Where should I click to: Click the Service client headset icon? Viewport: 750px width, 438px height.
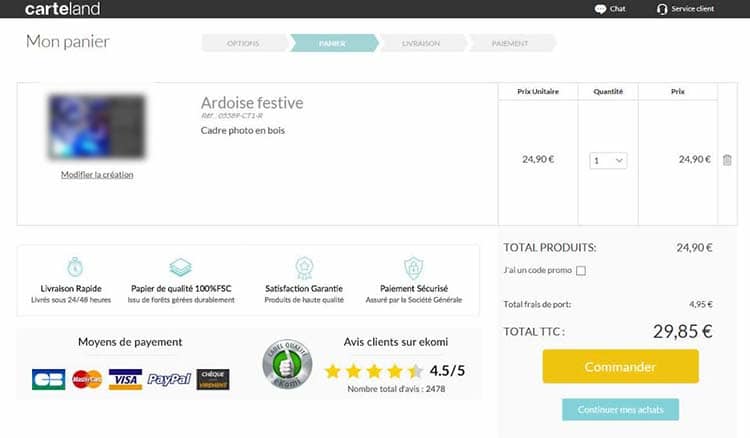[x=661, y=9]
